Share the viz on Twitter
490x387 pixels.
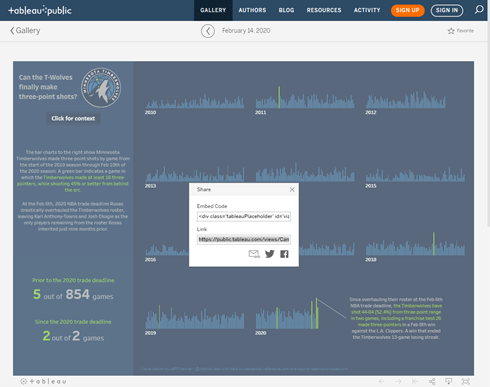270,254
